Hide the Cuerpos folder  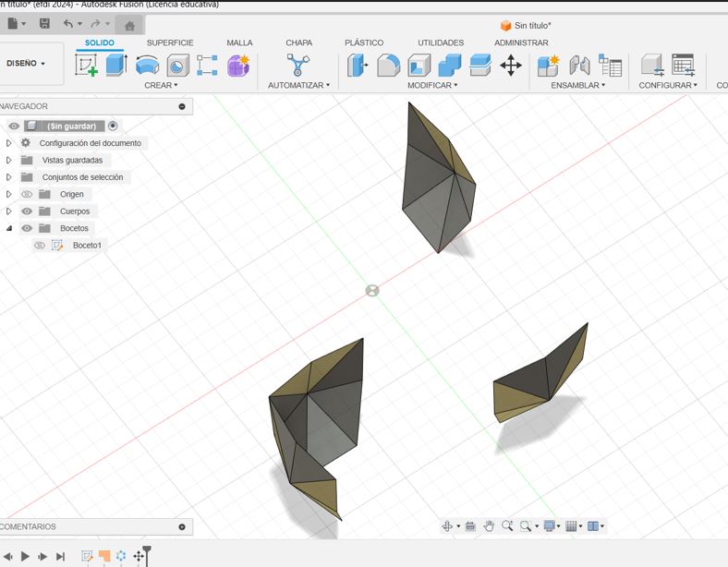(27, 211)
